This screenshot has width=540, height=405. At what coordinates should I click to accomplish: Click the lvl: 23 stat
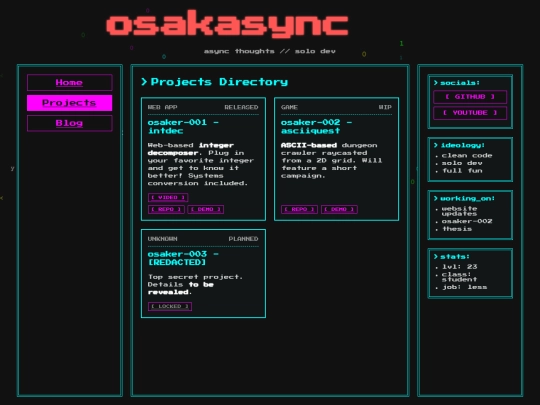pyautogui.click(x=459, y=267)
